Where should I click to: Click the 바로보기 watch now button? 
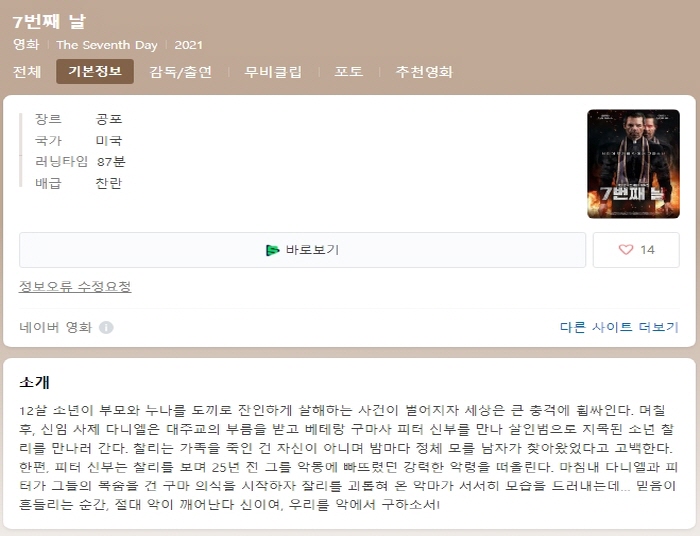click(302, 250)
